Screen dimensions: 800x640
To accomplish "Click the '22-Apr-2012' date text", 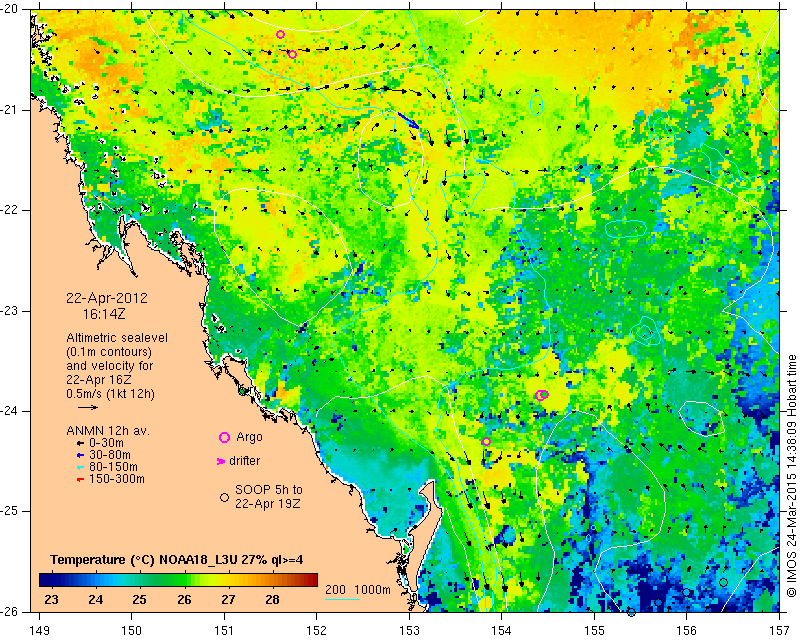I will pos(107,298).
